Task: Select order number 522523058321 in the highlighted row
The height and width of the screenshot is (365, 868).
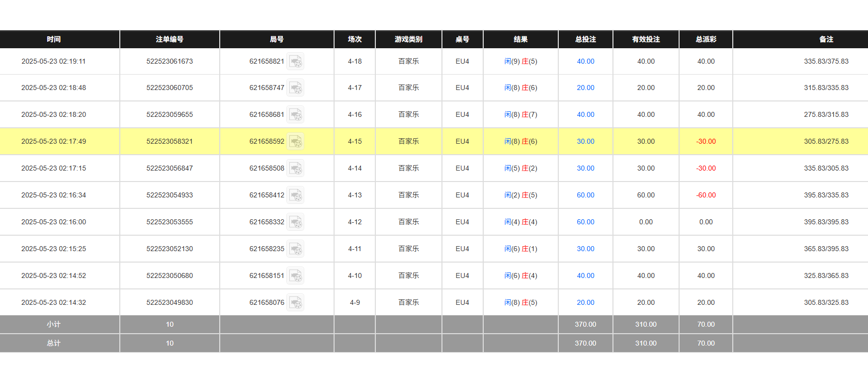Action: (x=170, y=141)
